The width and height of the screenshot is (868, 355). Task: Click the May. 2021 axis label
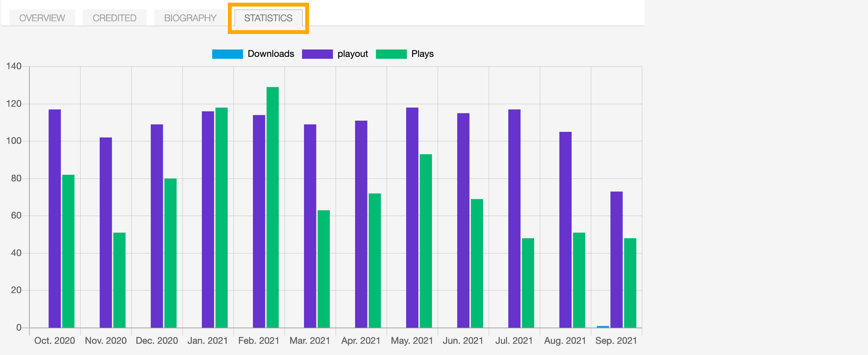coord(412,341)
